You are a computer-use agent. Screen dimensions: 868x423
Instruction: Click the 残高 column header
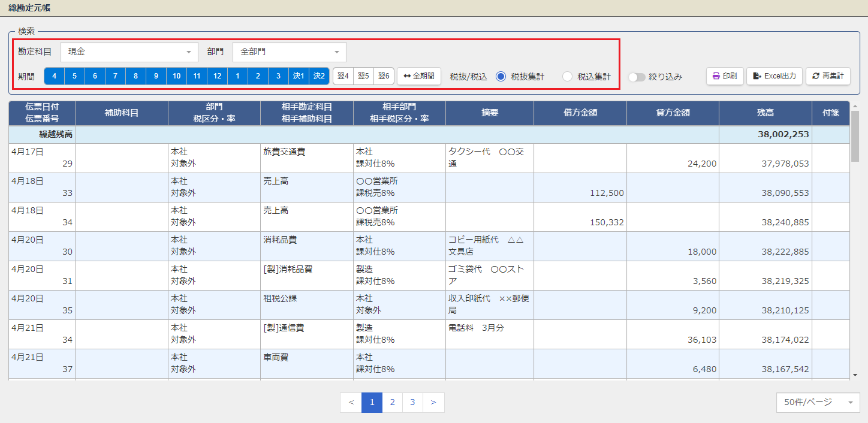(x=765, y=113)
